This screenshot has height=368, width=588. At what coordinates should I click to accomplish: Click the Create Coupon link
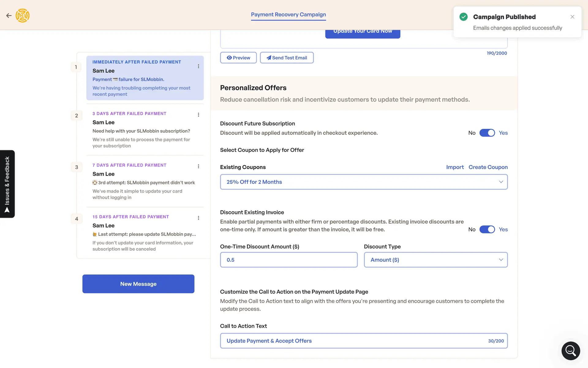click(x=488, y=167)
